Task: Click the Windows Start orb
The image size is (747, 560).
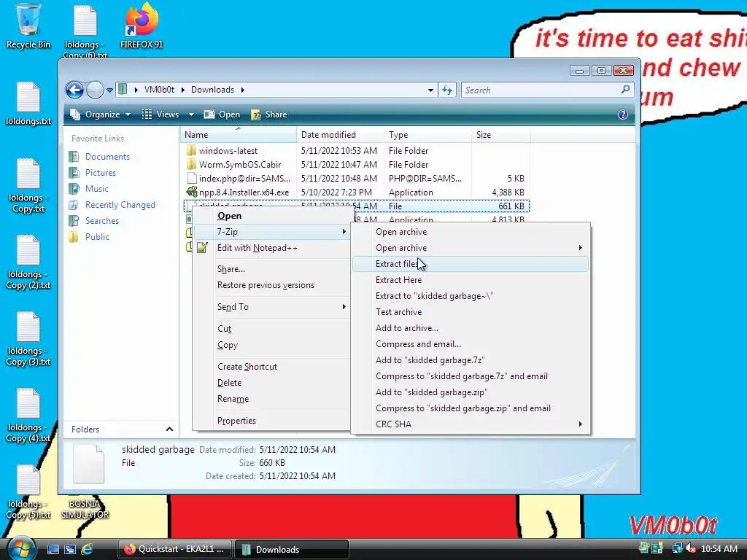Action: point(21,548)
